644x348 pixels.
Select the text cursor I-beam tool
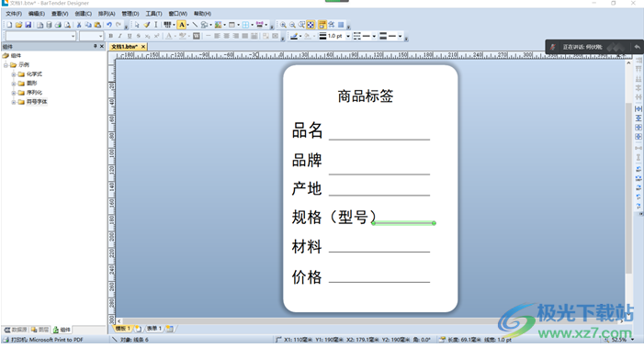click(x=155, y=25)
